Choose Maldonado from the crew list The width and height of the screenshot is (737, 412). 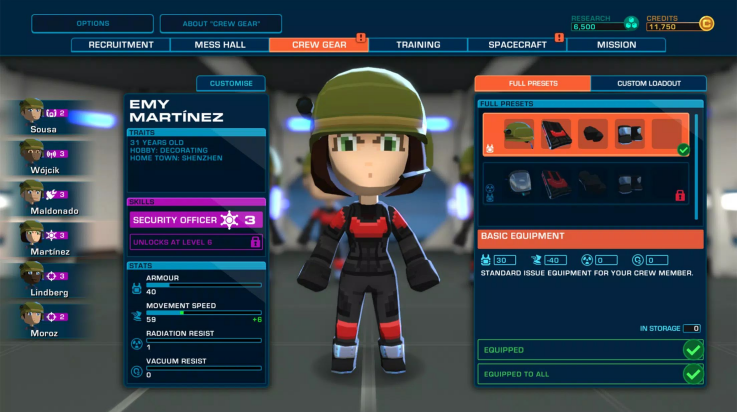point(32,193)
